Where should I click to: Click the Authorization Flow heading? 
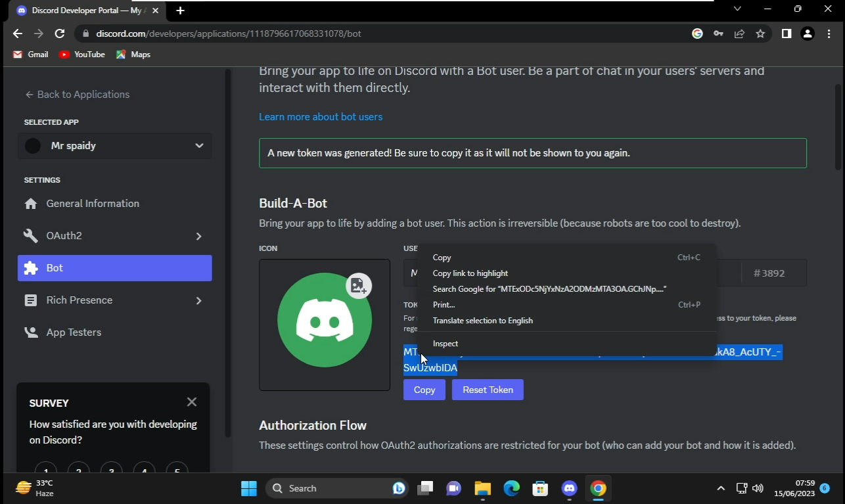313,426
